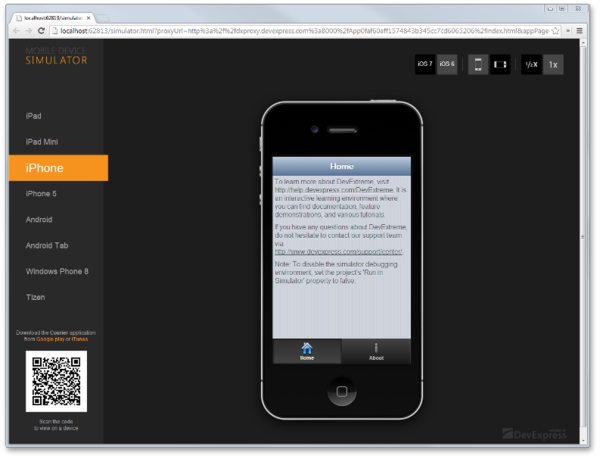Tap the Home tab icon in phone
The height and width of the screenshot is (459, 600).
click(307, 348)
